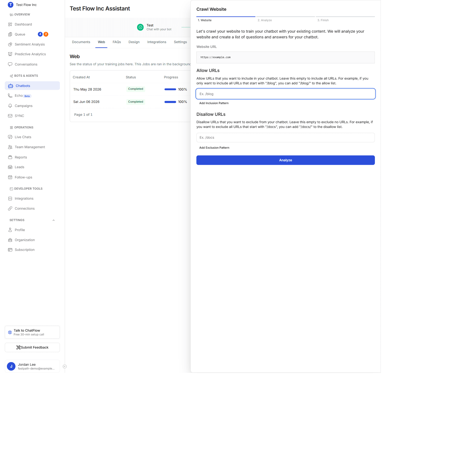Click the Submit Feedback button
Viewport: 476px width, 466px height.
tap(32, 347)
